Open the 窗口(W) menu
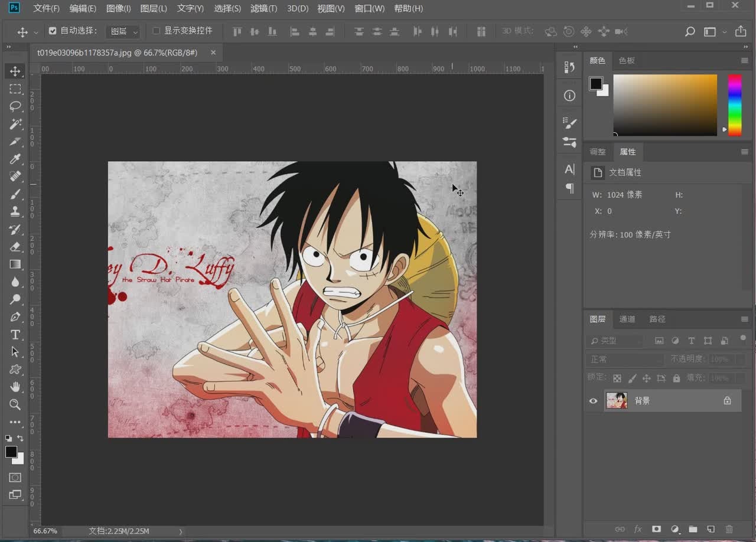Viewport: 756px width, 542px height. pos(369,9)
